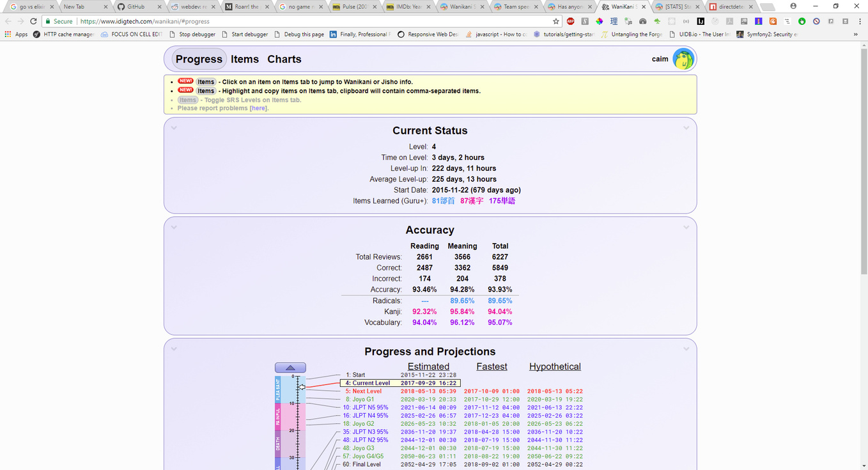Open the report problems [here] link
Viewport: 868px width, 470px height.
click(x=259, y=109)
